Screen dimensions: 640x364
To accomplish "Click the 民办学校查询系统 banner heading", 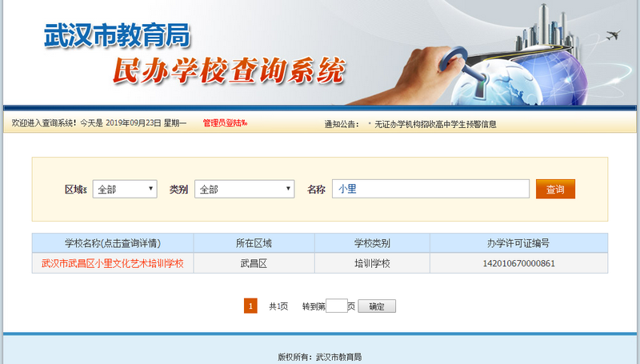I will pos(230,70).
